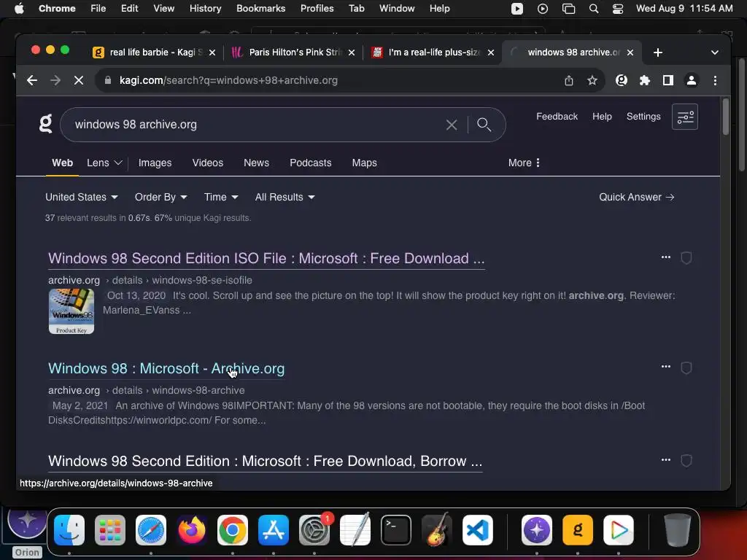Expand the Time filter dropdown
747x560 pixels.
pyautogui.click(x=221, y=197)
